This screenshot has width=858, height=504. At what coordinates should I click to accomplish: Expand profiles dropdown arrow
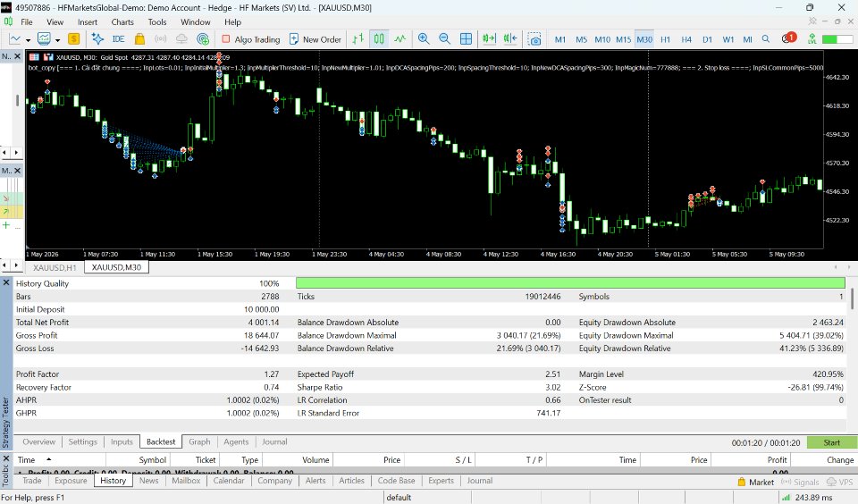point(57,40)
